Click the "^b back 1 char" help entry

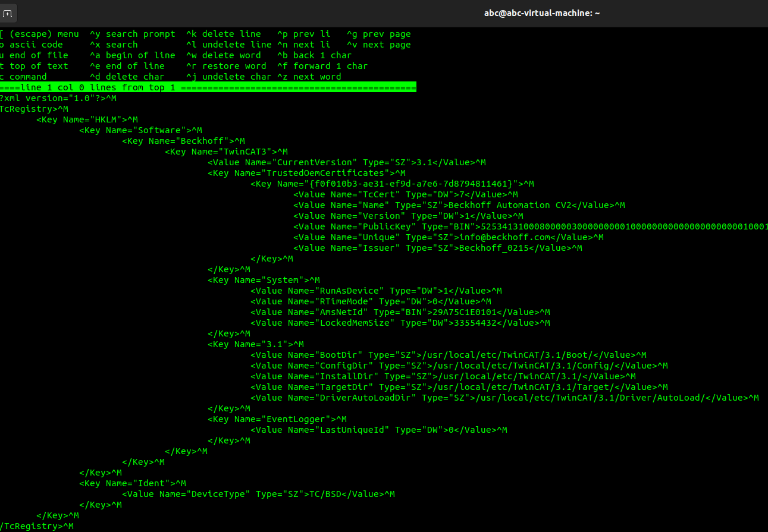point(315,55)
